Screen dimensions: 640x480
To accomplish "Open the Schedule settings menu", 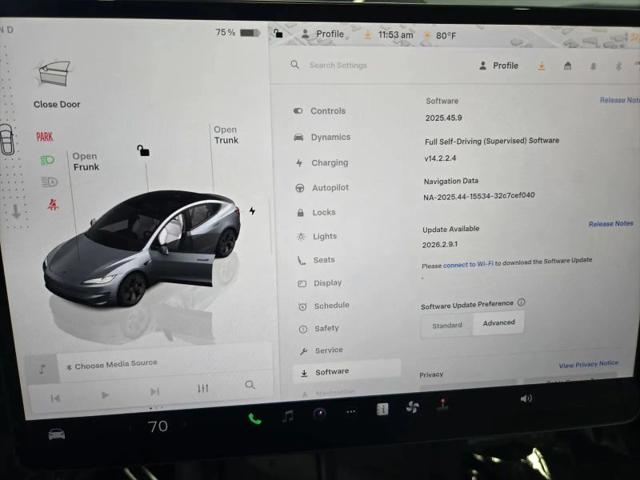I will (324, 305).
